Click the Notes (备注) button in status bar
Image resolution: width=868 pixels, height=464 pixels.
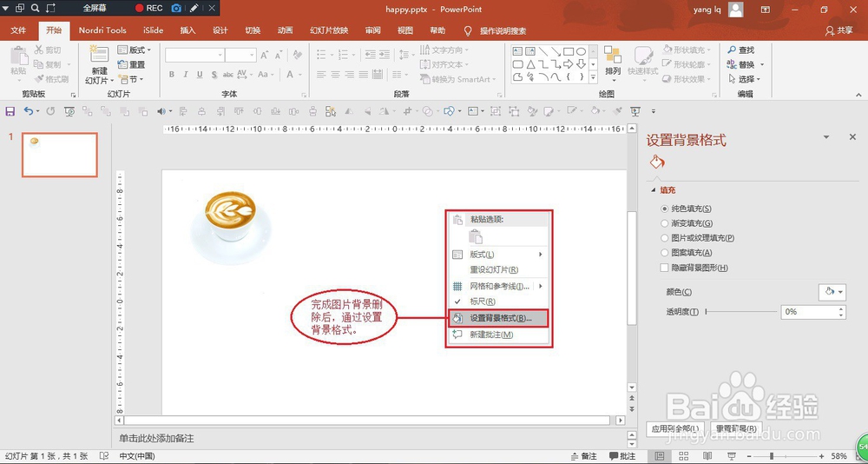pos(583,456)
